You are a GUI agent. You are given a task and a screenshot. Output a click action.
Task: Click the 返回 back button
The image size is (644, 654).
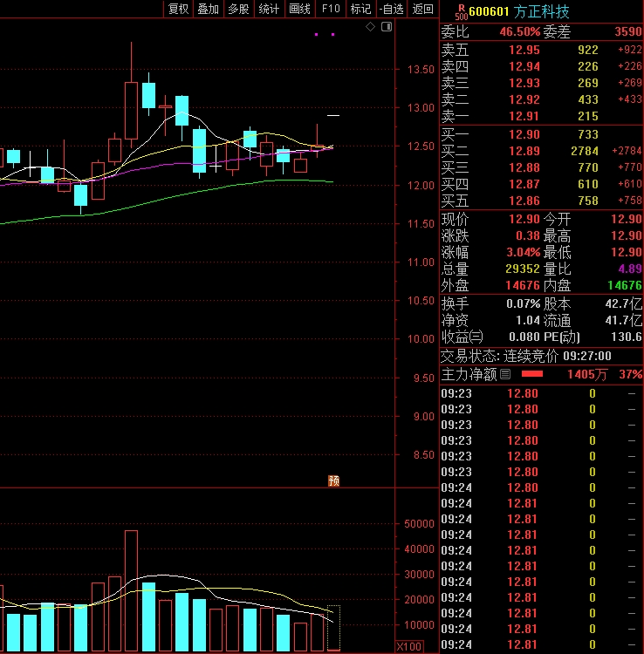point(422,9)
